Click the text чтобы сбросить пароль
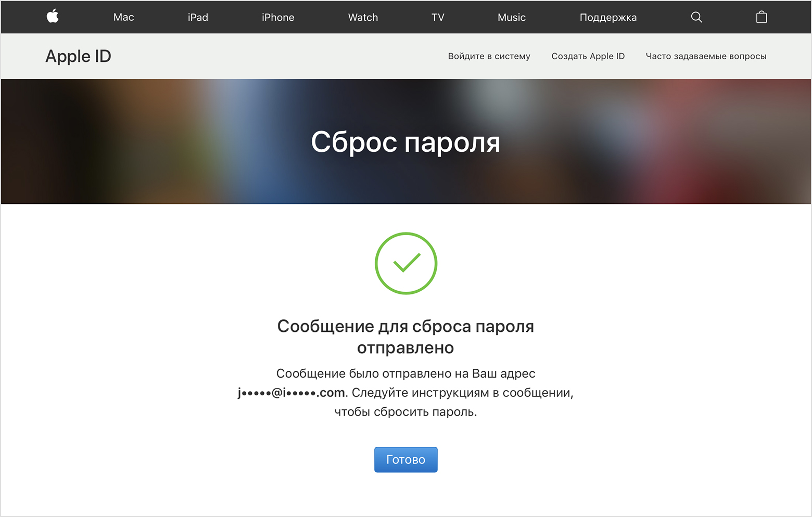The image size is (812, 517). (405, 412)
